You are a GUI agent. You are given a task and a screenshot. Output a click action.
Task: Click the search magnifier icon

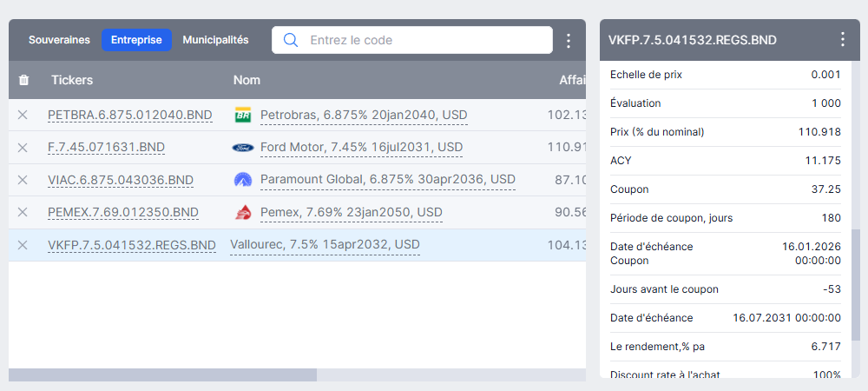(291, 40)
